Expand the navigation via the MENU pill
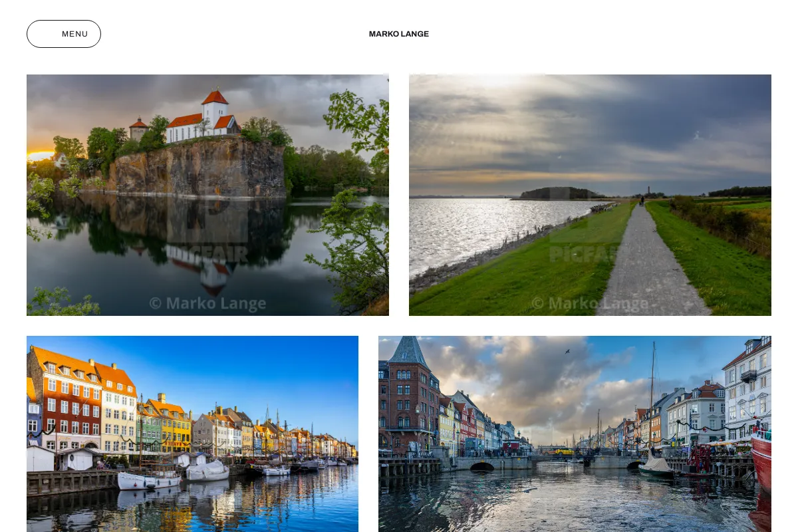Viewport: 798px width, 532px height. [64, 34]
